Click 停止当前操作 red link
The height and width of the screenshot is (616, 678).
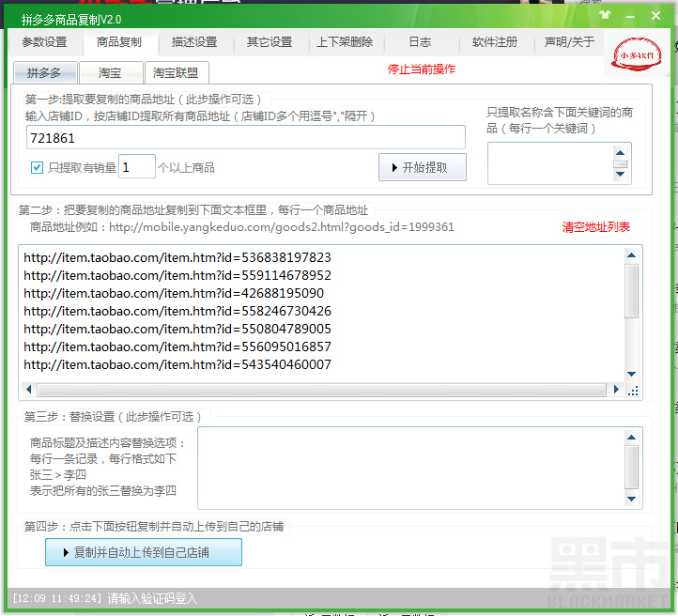[x=421, y=69]
